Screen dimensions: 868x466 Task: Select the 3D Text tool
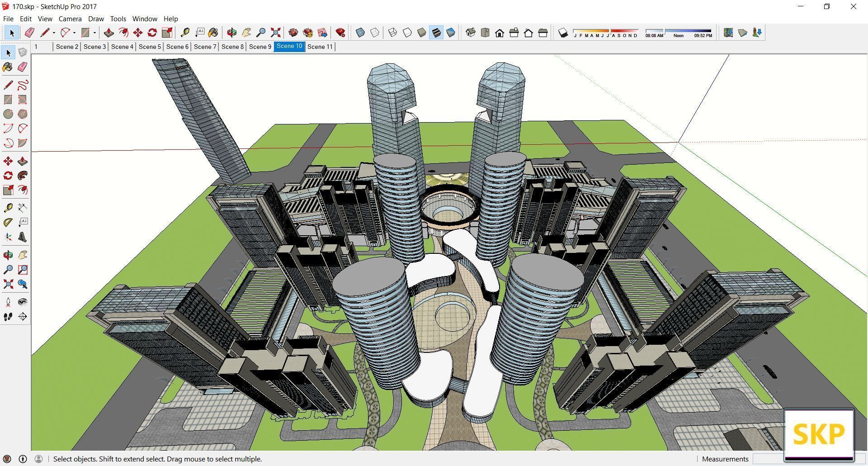click(x=23, y=237)
